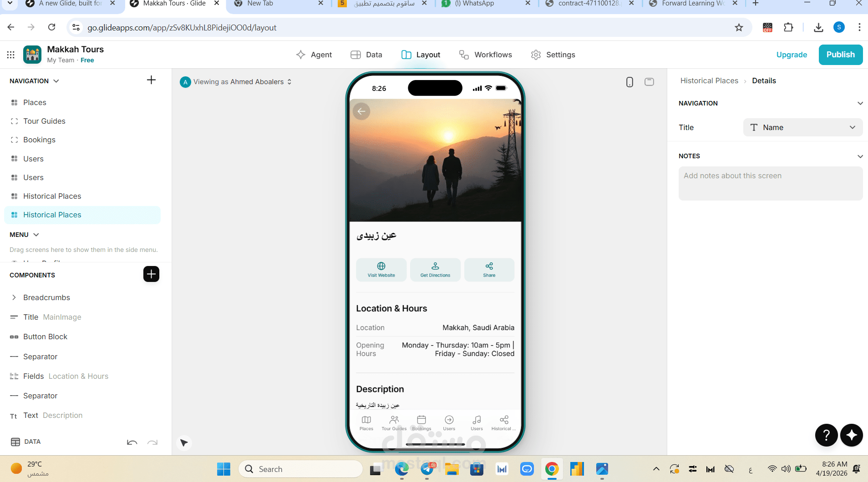
Task: Click Share button in preview
Action: pos(489,270)
